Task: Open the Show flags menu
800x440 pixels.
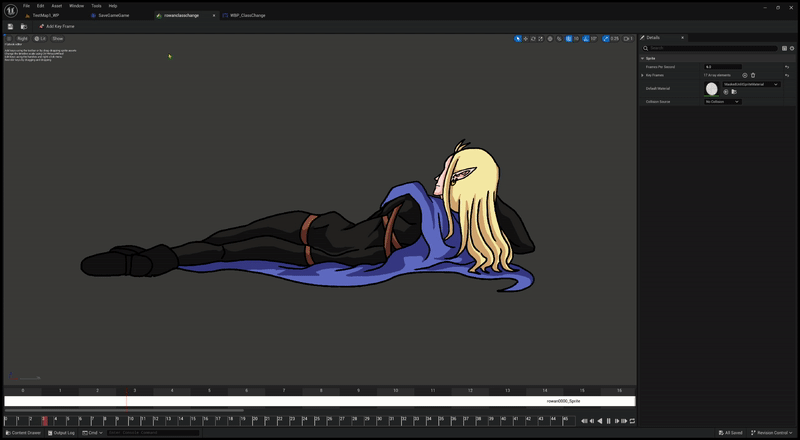Action: click(58, 39)
